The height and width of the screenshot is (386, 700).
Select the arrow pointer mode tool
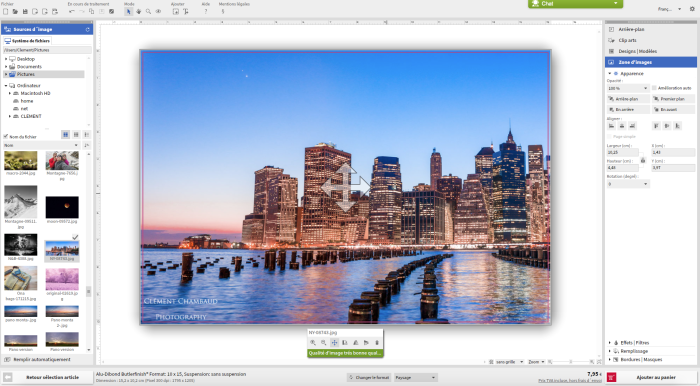[129, 12]
